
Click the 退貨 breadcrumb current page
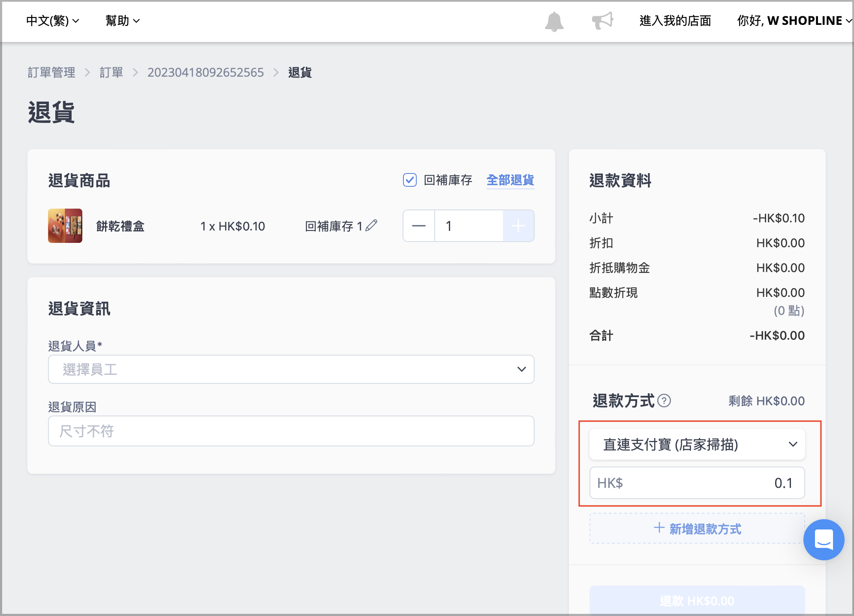[x=300, y=72]
